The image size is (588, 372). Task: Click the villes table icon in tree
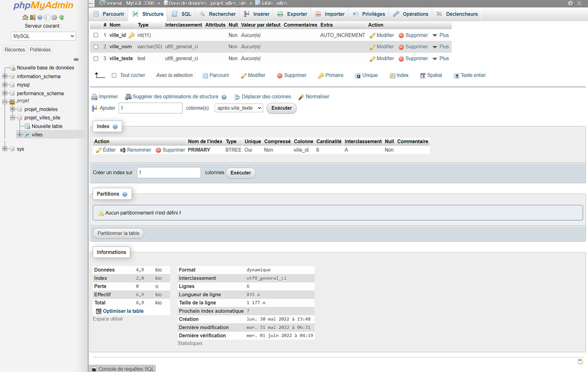27,135
